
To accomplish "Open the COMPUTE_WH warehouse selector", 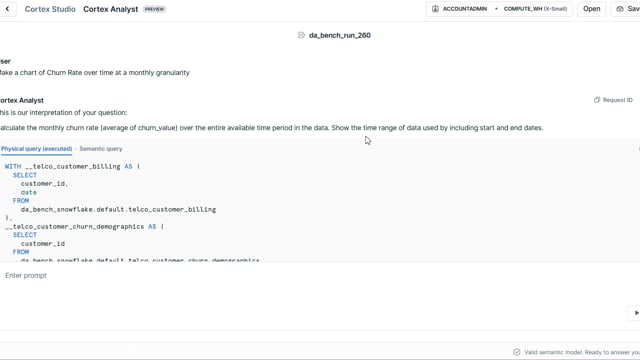I will tap(535, 9).
